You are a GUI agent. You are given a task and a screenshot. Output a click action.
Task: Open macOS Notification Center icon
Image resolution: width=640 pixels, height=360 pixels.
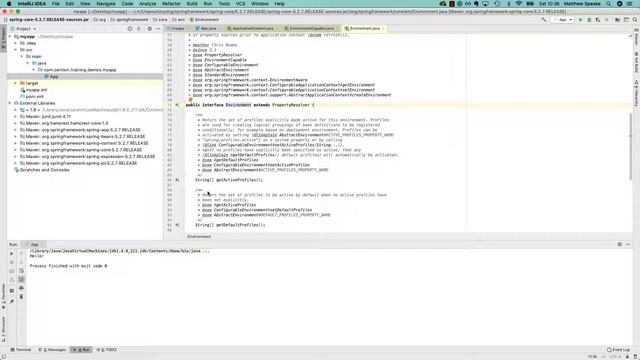tap(629, 4)
